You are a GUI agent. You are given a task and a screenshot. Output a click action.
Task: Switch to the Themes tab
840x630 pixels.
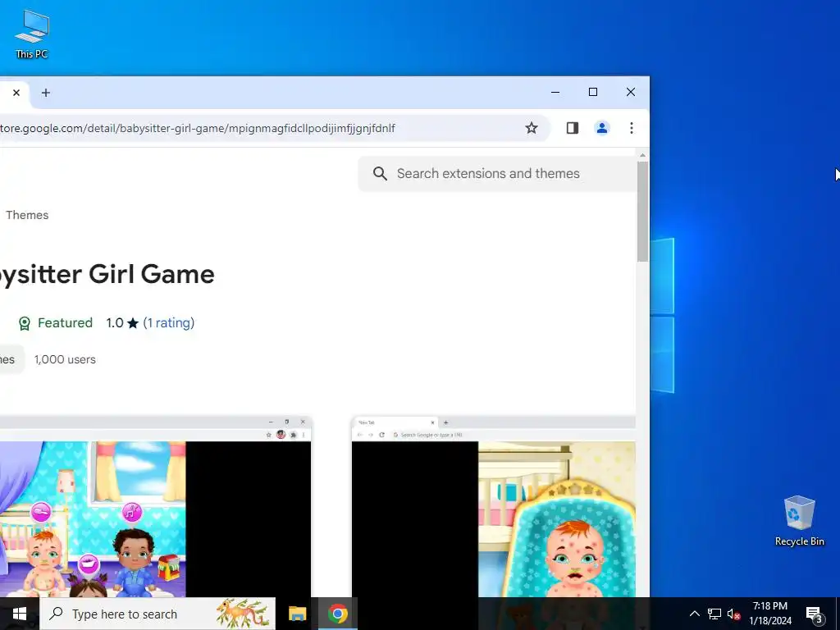coord(27,215)
